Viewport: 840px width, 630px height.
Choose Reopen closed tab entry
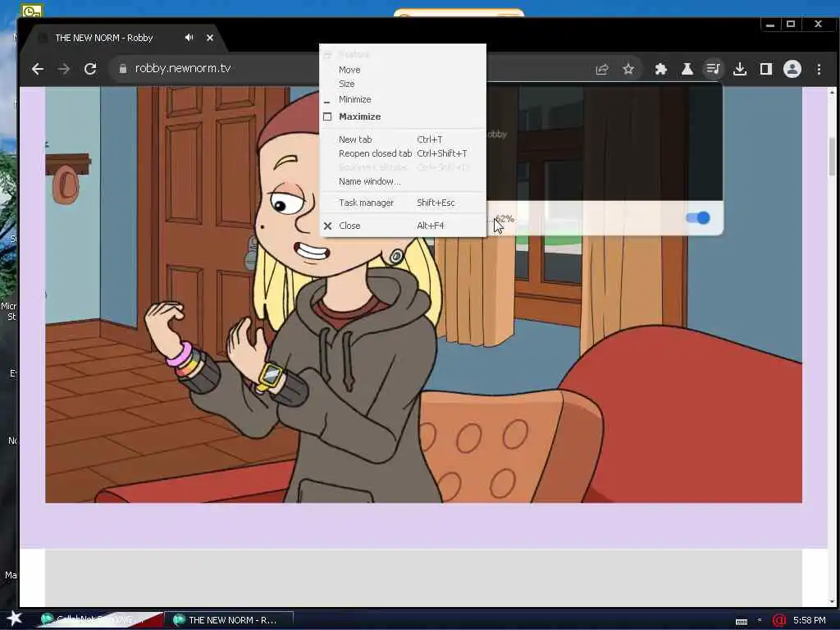pyautogui.click(x=403, y=153)
